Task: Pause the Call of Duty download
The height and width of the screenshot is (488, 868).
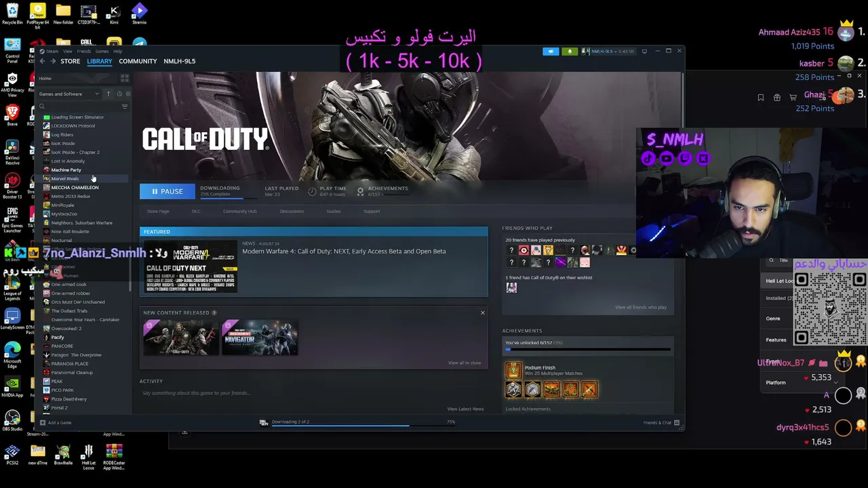Action: click(x=167, y=191)
